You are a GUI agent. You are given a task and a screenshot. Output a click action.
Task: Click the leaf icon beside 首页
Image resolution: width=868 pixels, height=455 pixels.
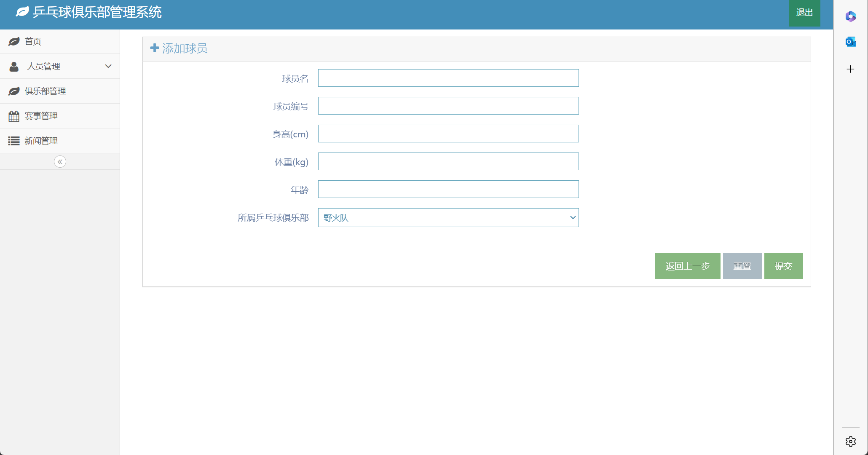pyautogui.click(x=14, y=41)
